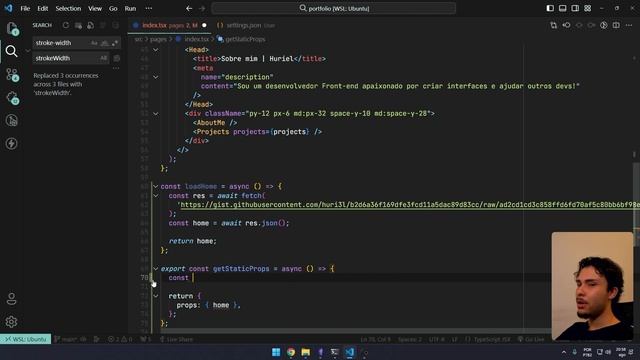Open the Edit menu
The height and width of the screenshot is (360, 640).
point(42,8)
